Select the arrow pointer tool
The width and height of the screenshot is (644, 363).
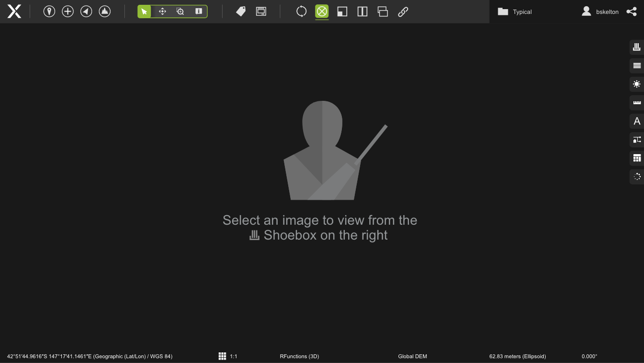click(144, 12)
